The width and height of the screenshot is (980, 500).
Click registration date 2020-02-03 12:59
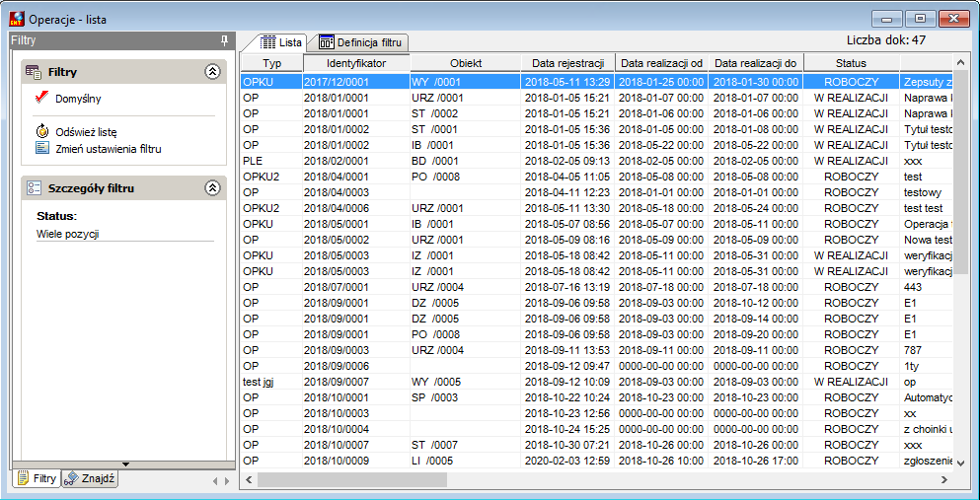(x=568, y=461)
